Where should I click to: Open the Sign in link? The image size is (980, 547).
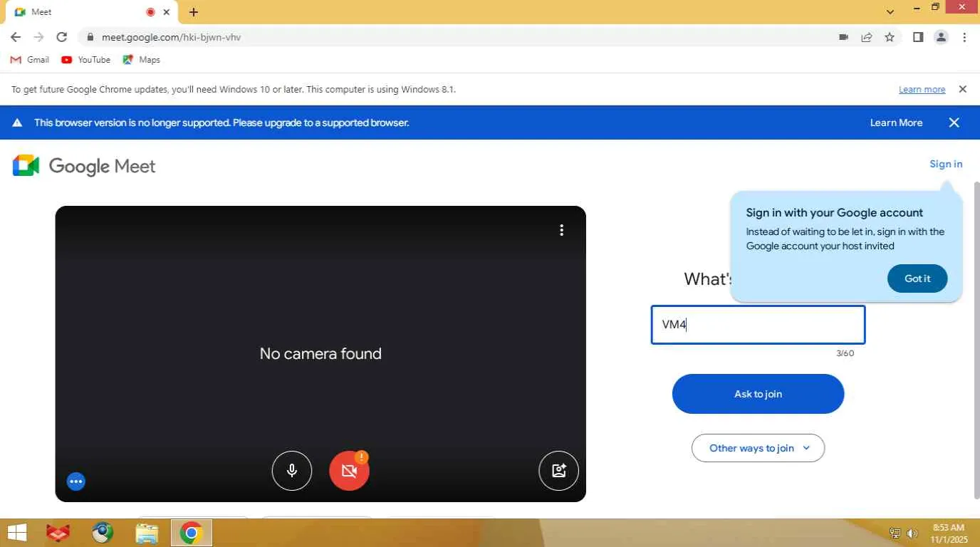pos(946,164)
